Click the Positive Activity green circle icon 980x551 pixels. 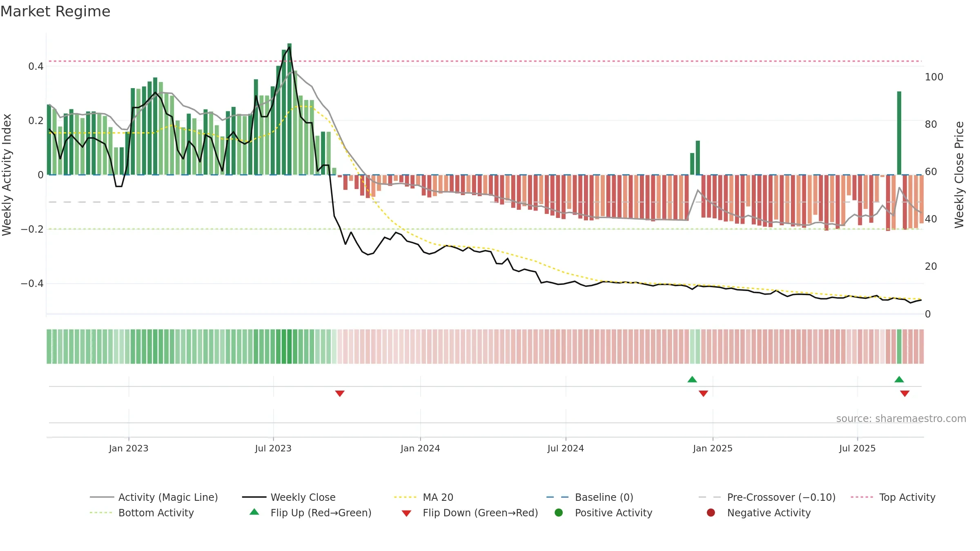(559, 513)
